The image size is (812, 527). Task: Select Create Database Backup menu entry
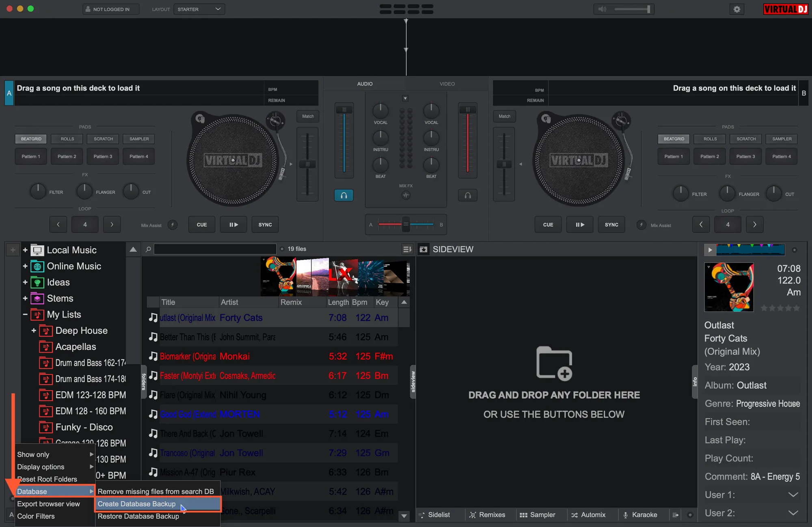tap(137, 504)
